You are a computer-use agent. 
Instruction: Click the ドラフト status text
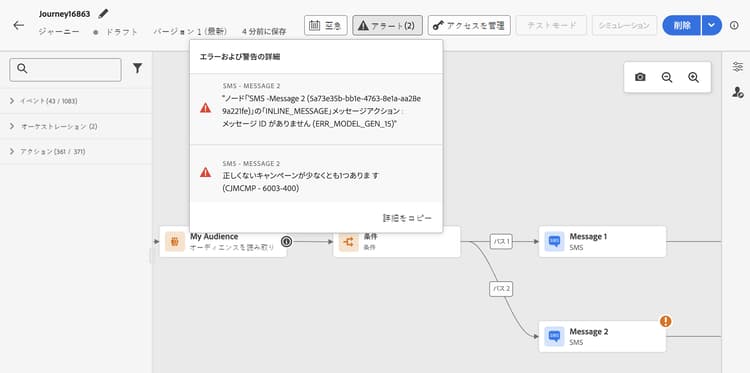122,32
